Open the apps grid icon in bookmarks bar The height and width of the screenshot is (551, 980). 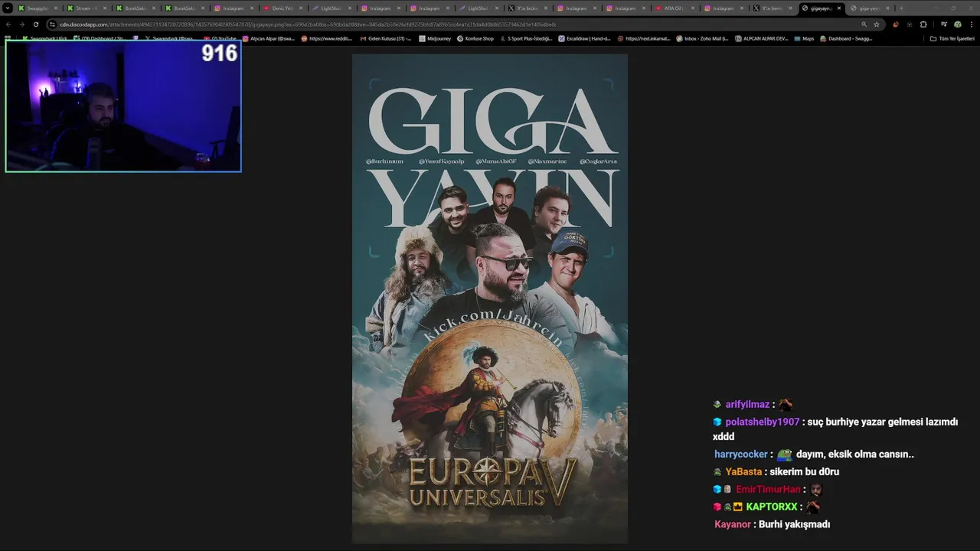(8, 38)
